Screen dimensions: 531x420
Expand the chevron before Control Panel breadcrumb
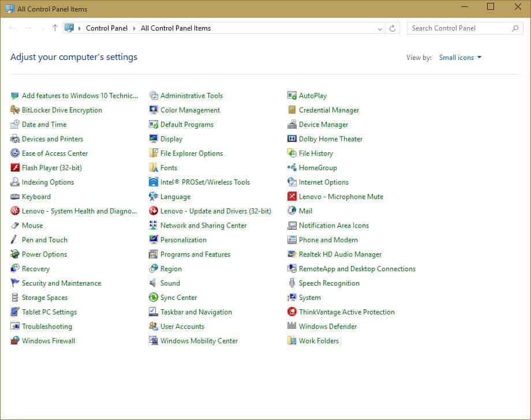pyautogui.click(x=79, y=28)
